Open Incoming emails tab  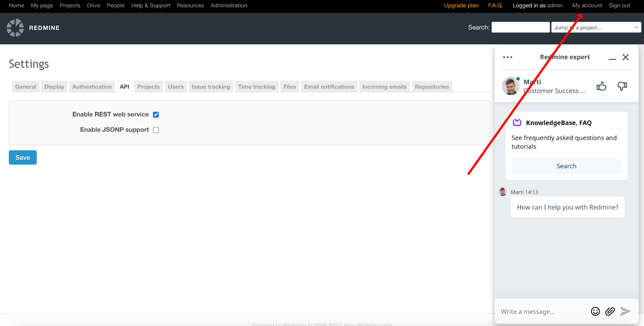click(384, 87)
